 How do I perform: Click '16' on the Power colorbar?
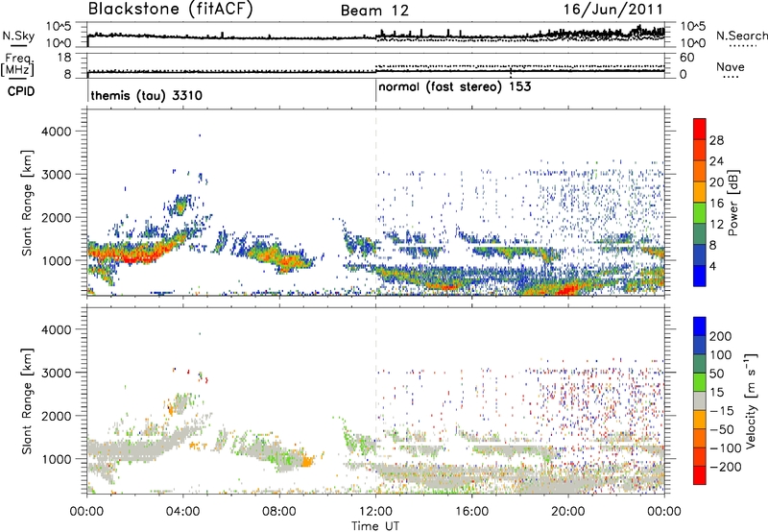click(716, 204)
